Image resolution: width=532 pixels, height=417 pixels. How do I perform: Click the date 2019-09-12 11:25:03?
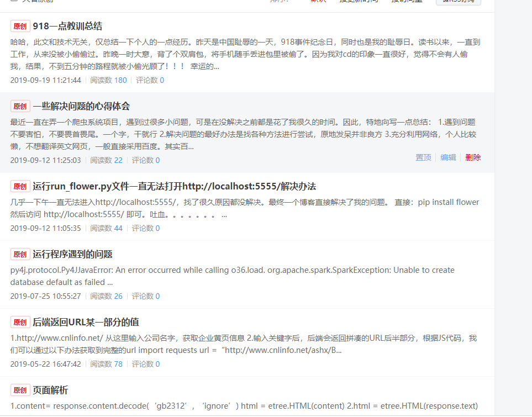(x=45, y=160)
